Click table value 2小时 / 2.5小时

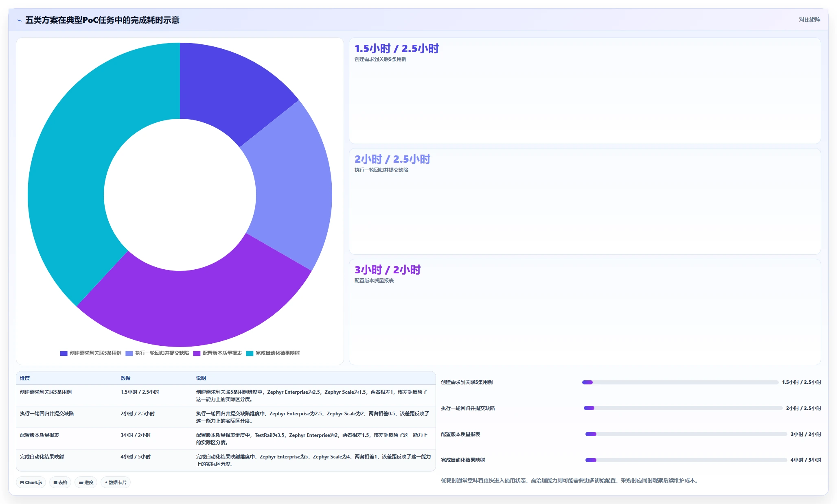tap(138, 414)
